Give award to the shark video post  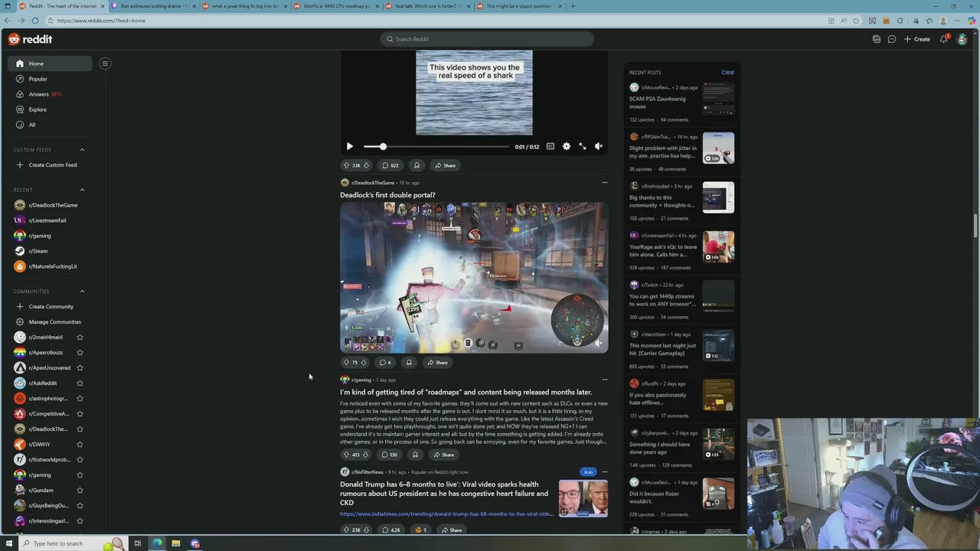pyautogui.click(x=416, y=165)
